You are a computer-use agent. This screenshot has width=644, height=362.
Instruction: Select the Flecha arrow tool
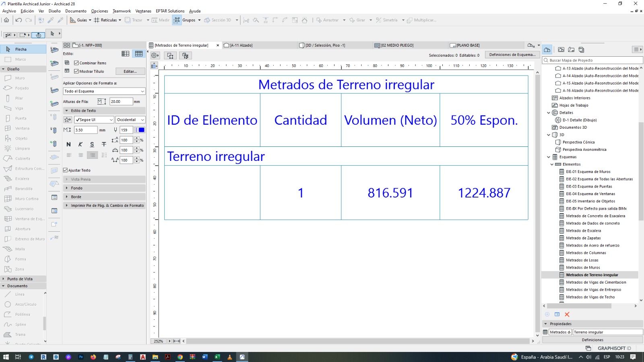[x=23, y=49]
